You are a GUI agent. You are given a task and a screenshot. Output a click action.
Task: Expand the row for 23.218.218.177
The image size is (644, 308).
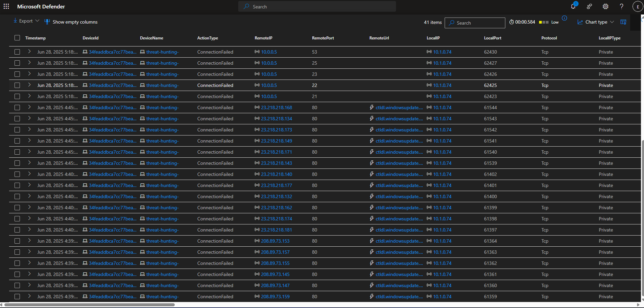click(29, 185)
